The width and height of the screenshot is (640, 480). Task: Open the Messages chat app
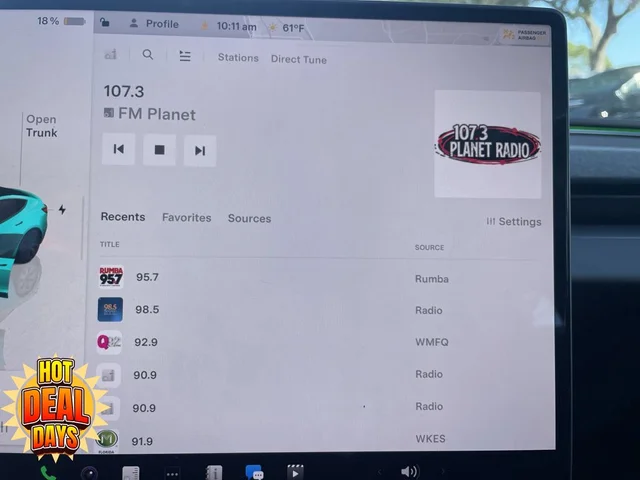click(x=255, y=472)
